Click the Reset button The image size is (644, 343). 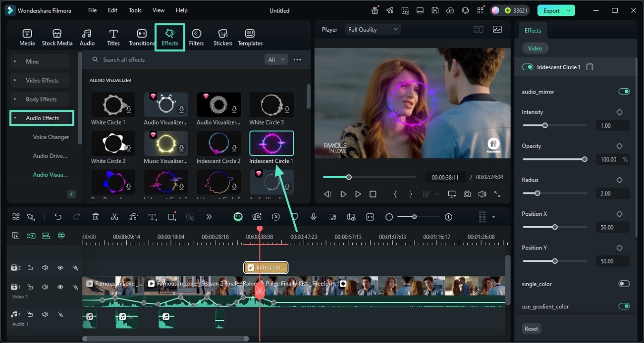click(x=532, y=329)
